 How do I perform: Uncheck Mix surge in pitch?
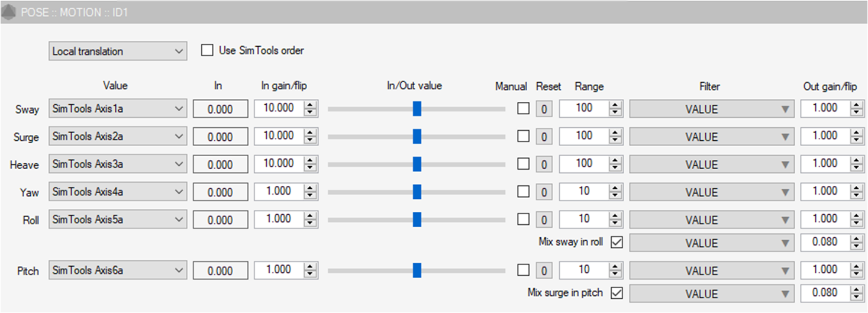[617, 293]
